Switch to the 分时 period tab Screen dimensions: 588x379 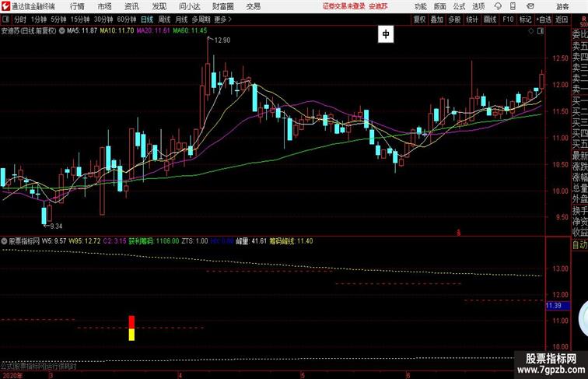click(x=20, y=19)
